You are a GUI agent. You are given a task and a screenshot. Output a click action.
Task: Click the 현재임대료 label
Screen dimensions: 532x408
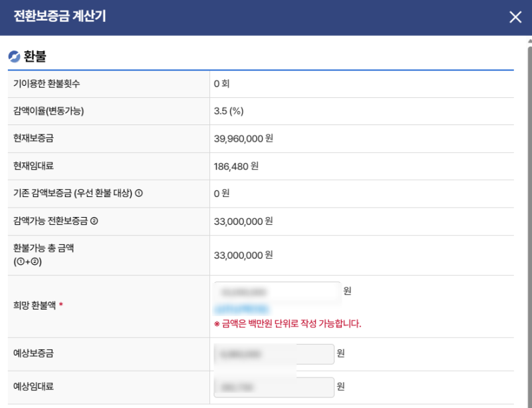point(33,166)
